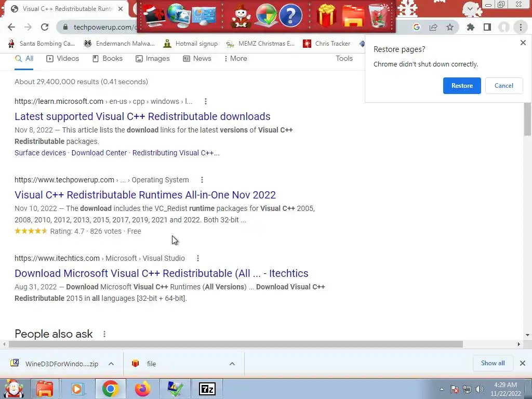Switch to Firefox from the taskbar
Viewport: 532px width, 399px height.
point(143,389)
